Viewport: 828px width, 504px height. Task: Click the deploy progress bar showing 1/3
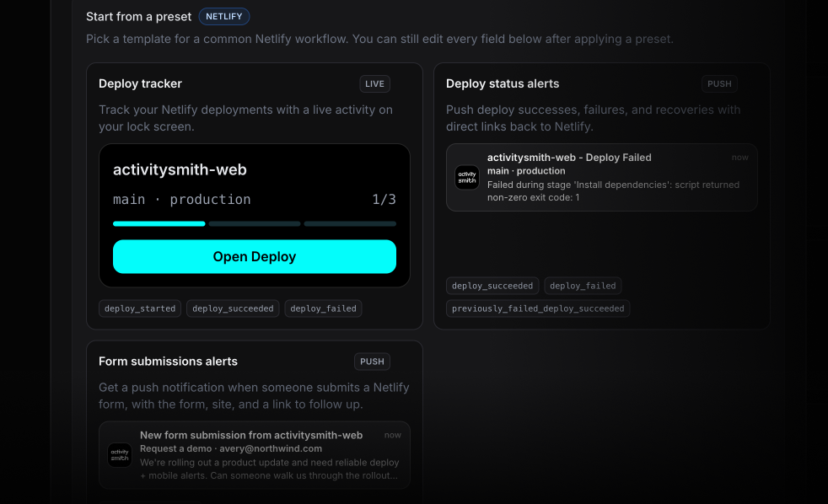pos(255,223)
